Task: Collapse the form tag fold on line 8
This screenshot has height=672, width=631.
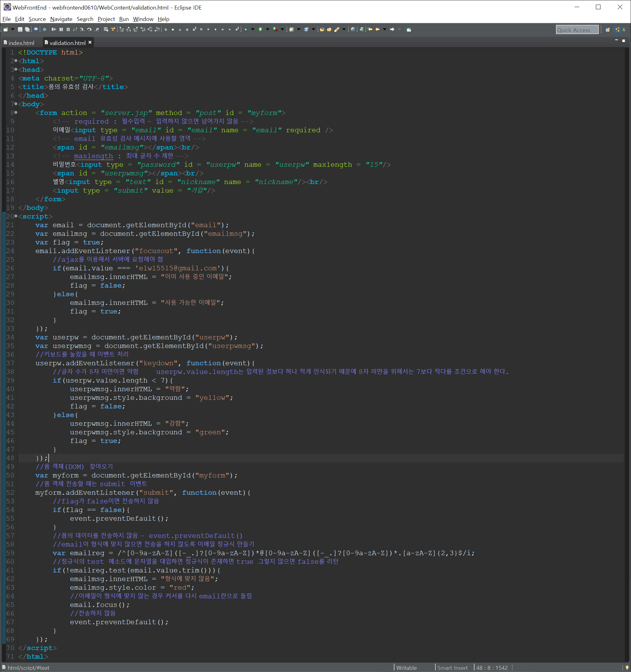Action: click(x=16, y=113)
